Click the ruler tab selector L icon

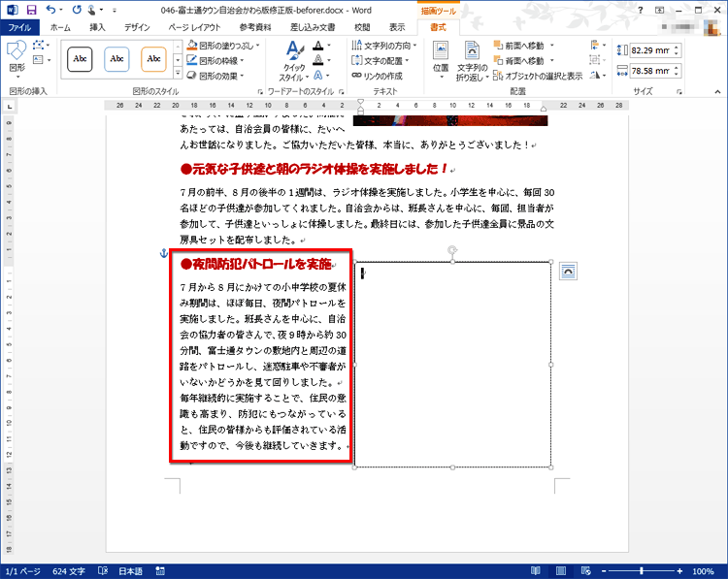click(x=10, y=107)
